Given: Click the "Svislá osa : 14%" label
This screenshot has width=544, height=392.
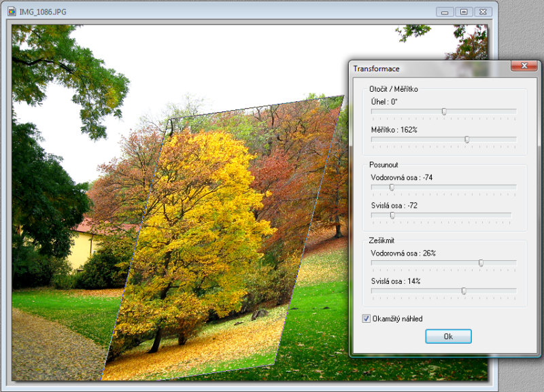Looking at the screenshot, I should [396, 281].
